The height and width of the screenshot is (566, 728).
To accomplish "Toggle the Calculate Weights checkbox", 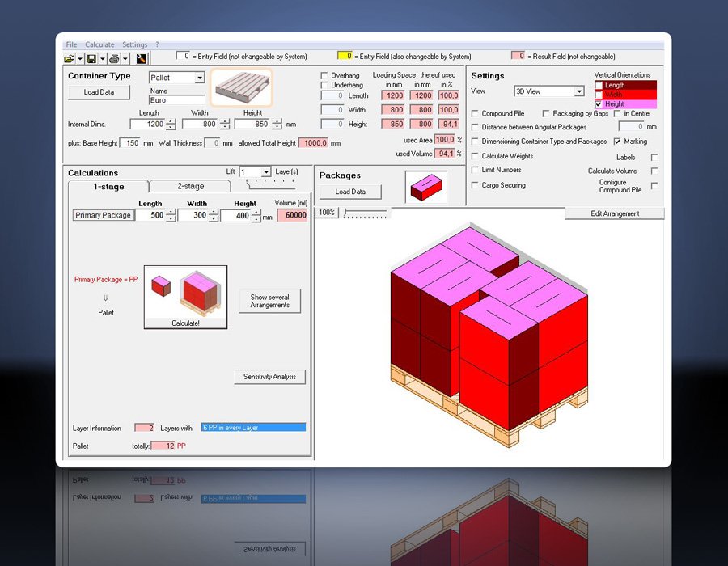I will 475,156.
